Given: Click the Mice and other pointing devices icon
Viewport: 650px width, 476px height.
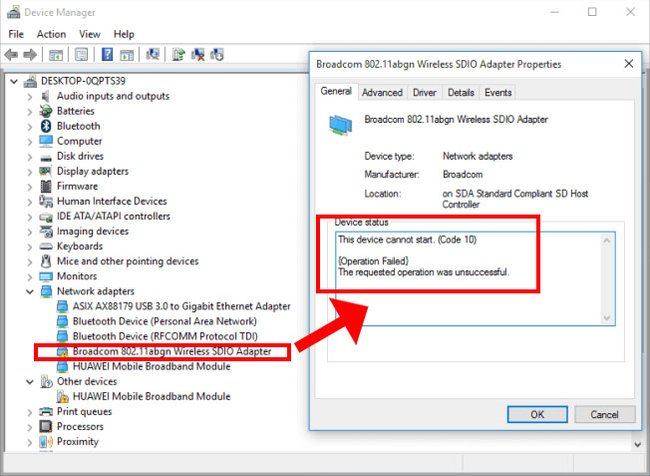Looking at the screenshot, I should (46, 261).
